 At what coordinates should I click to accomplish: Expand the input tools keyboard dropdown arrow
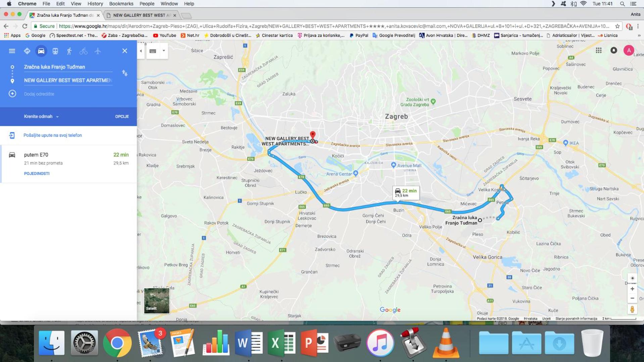164,51
